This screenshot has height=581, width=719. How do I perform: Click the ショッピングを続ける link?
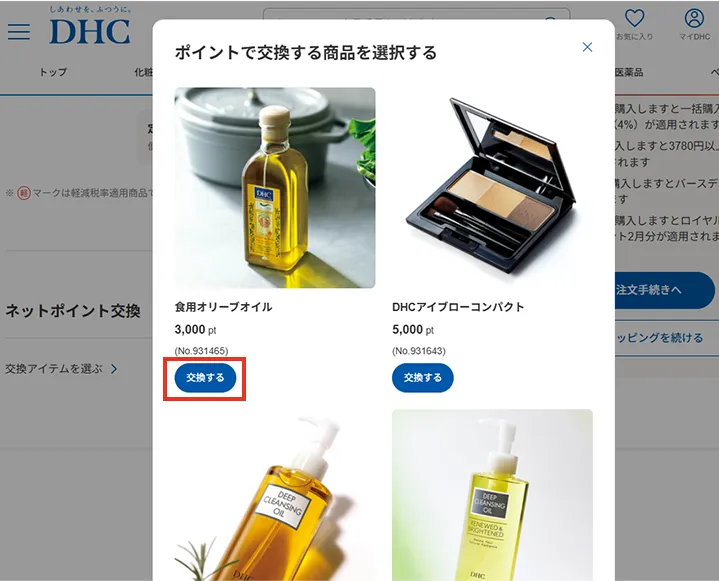[x=659, y=338]
